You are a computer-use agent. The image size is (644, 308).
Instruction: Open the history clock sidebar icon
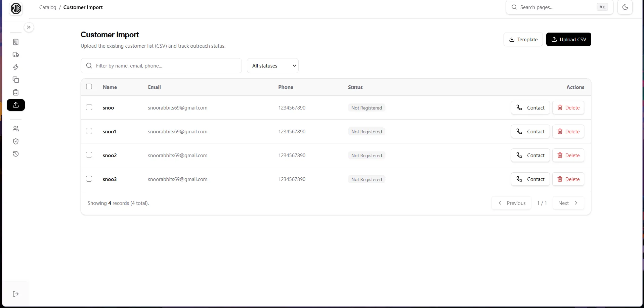(x=16, y=154)
